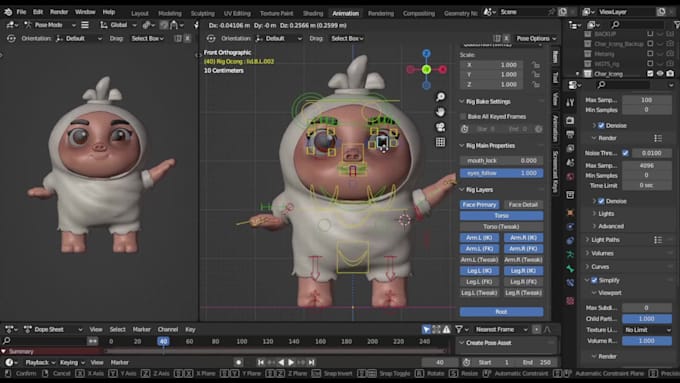
Task: Toggle the viewport Denoise checkbox
Action: tap(601, 126)
